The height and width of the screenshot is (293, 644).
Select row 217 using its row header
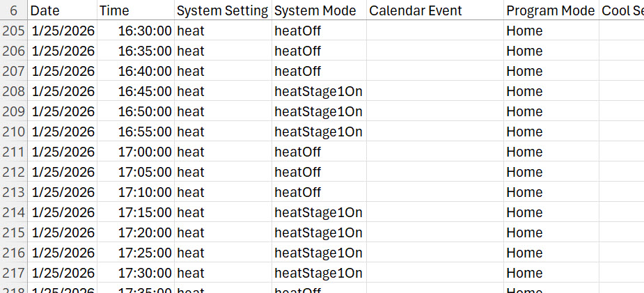click(14, 273)
